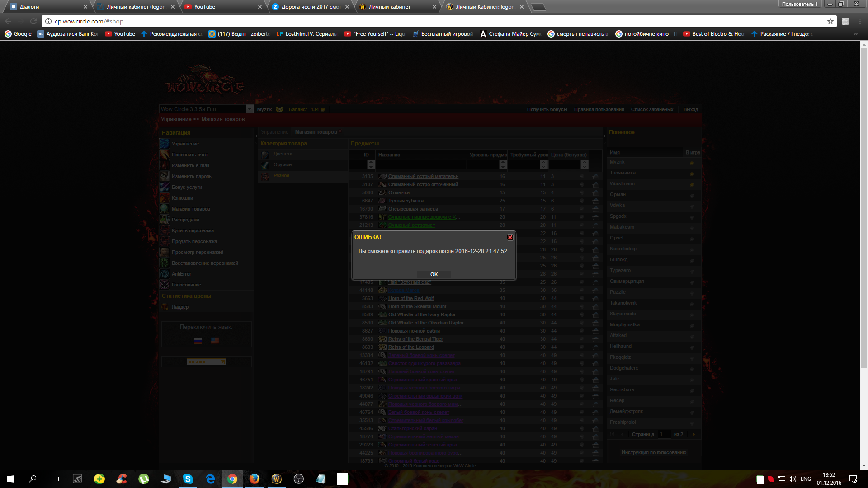Click Получить бонусы link
The image size is (868, 488).
pyautogui.click(x=547, y=109)
